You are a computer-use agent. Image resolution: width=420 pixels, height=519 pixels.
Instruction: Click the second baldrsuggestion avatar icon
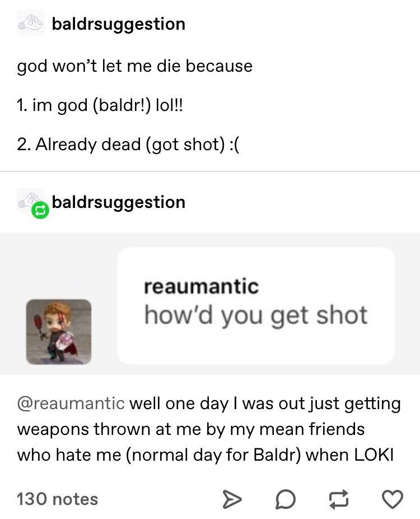[x=30, y=200]
